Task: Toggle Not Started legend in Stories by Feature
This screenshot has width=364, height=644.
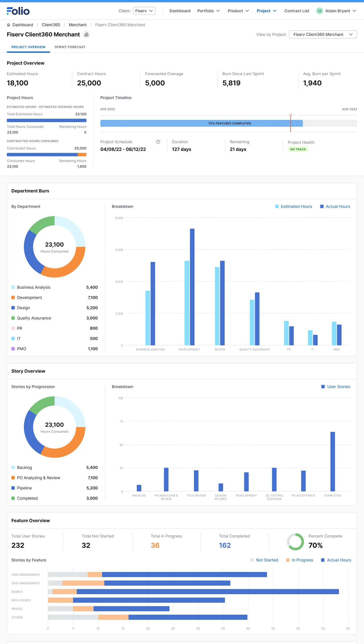Action: 264,560
